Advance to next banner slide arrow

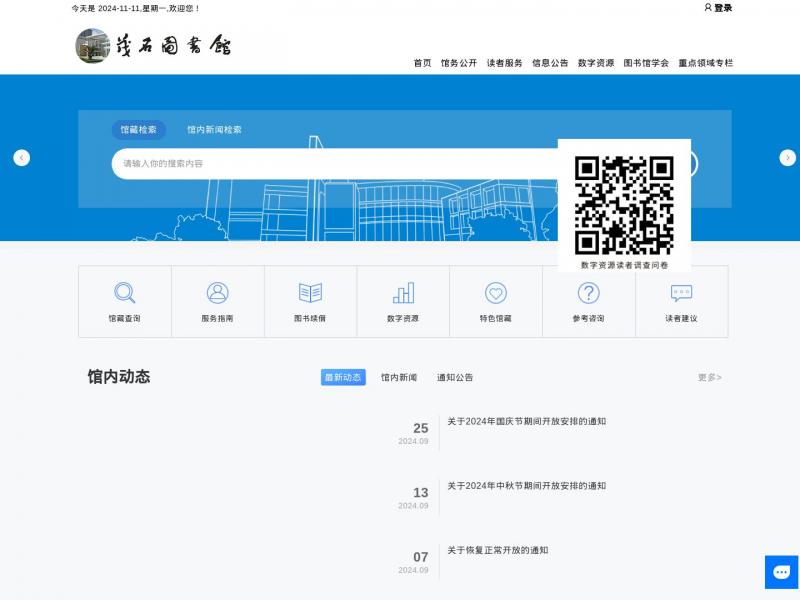788,158
